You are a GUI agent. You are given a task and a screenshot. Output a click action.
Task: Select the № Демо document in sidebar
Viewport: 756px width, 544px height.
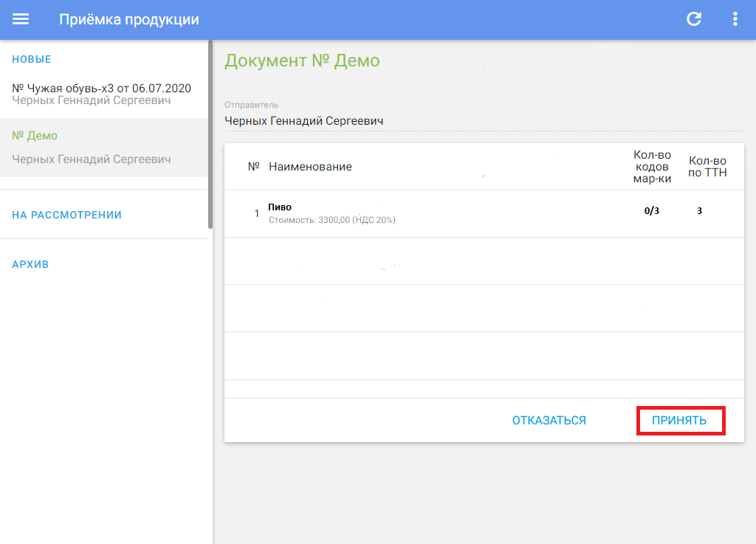35,136
